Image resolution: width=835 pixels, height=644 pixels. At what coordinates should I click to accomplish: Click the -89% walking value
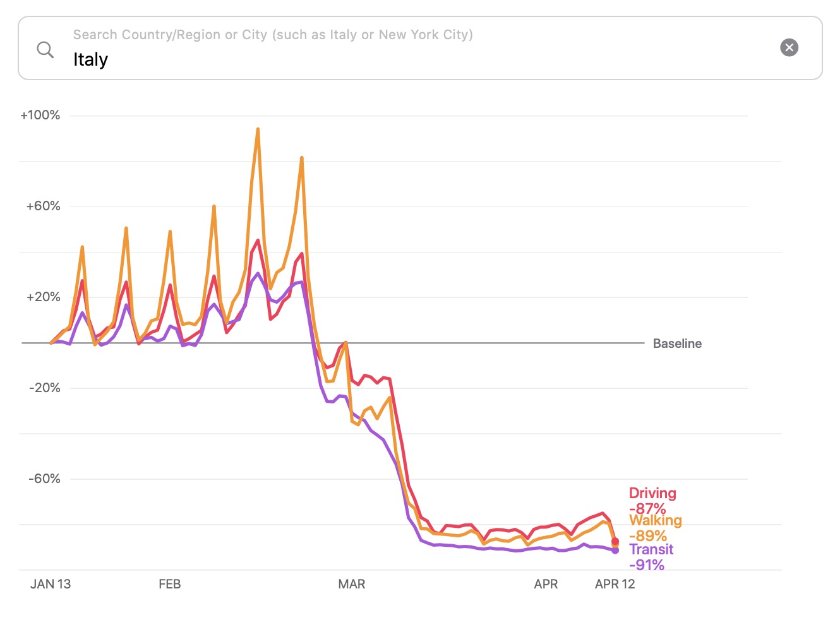(647, 535)
